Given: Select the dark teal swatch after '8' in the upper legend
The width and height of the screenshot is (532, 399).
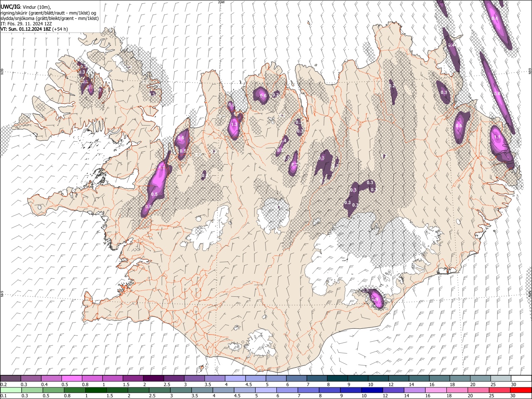Looking at the screenshot, I should pyautogui.click(x=337, y=379).
